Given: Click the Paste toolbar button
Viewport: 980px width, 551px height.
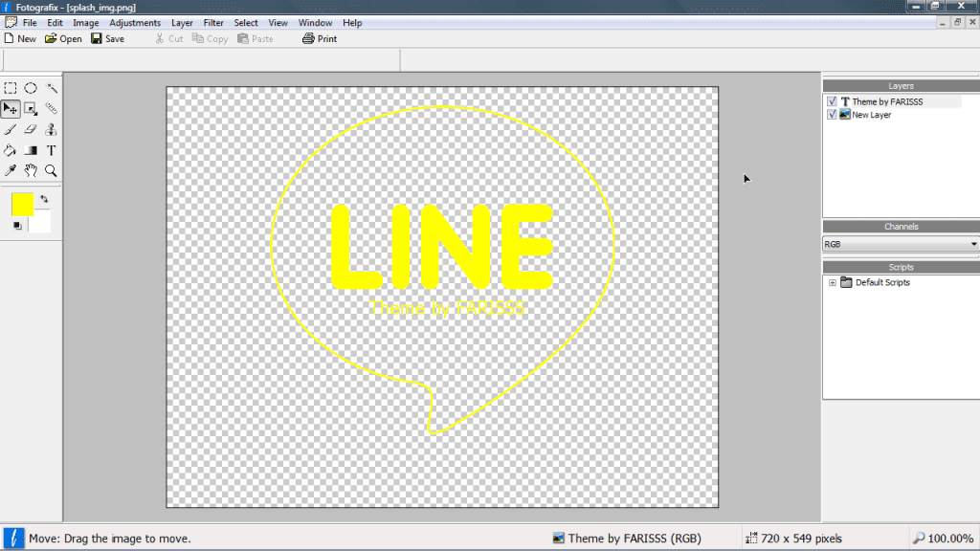Looking at the screenshot, I should tap(255, 38).
